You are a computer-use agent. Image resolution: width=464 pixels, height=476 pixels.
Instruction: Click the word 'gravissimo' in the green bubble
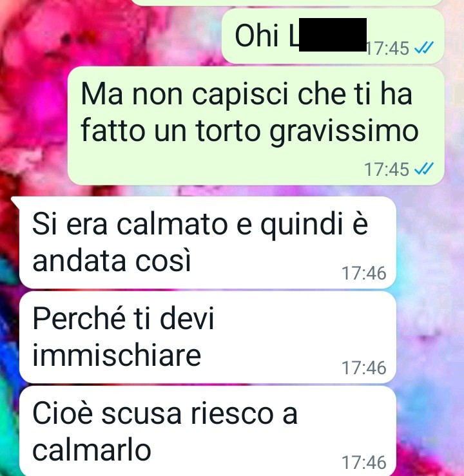tap(344, 133)
